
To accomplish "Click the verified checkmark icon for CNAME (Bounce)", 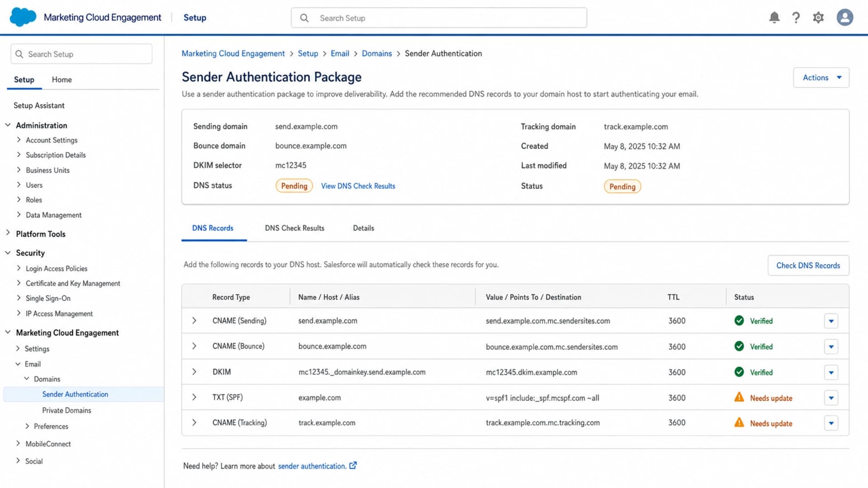I will point(739,347).
